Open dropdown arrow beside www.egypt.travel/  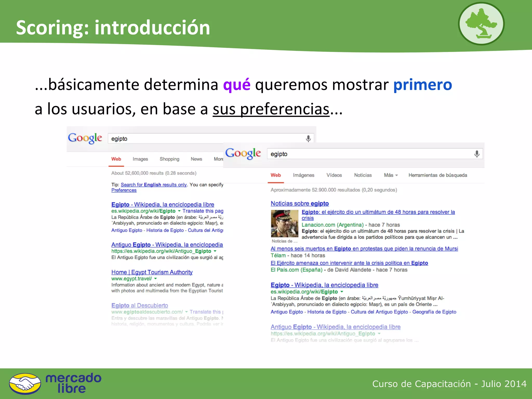(155, 279)
